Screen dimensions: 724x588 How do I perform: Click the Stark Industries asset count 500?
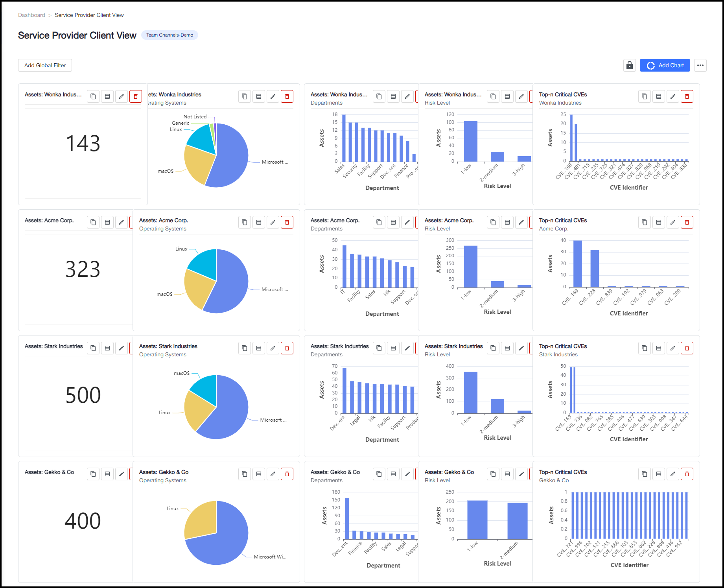coord(83,395)
